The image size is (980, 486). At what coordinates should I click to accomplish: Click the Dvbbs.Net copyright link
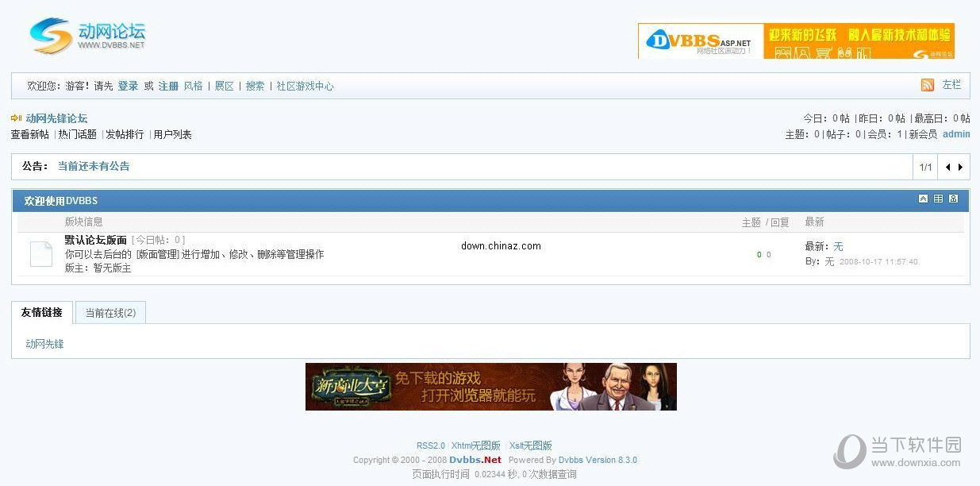(x=475, y=460)
